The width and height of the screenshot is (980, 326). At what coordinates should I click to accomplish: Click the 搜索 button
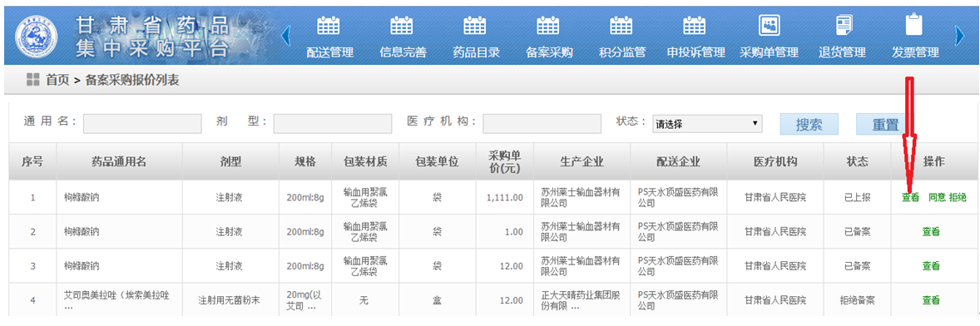click(x=809, y=124)
